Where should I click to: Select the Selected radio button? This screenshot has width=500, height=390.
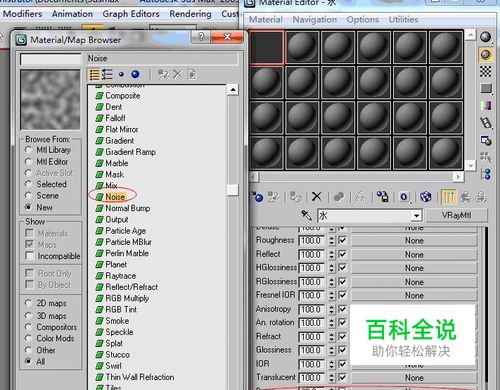(x=28, y=184)
